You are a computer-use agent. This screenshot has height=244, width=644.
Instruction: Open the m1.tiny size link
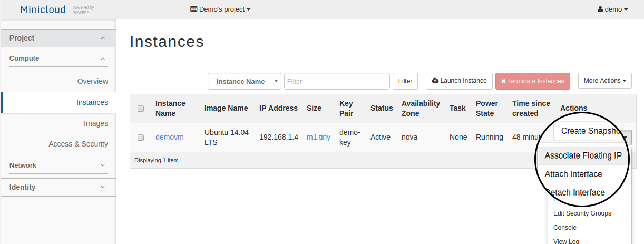319,137
